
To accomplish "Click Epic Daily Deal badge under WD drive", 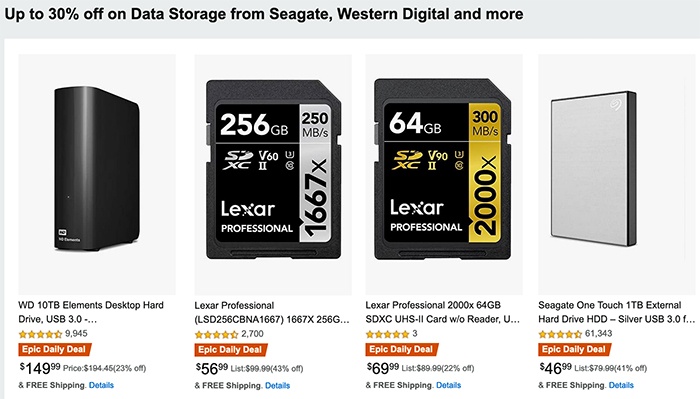I will point(54,349).
